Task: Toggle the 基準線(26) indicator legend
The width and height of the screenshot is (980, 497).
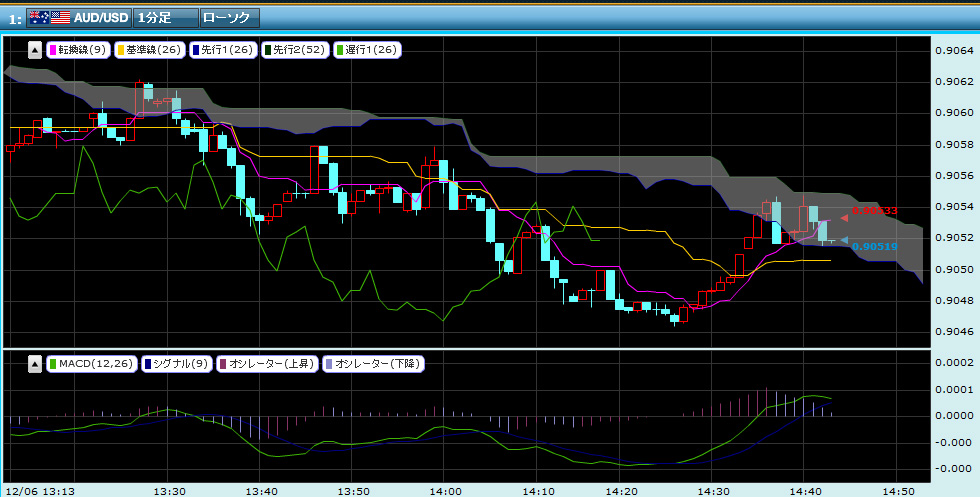Action: [x=150, y=50]
